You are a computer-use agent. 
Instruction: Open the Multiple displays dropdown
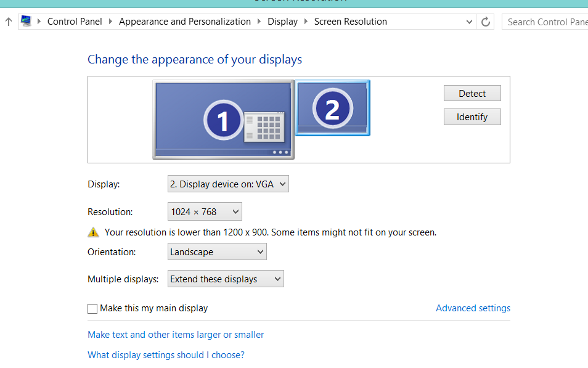(226, 279)
